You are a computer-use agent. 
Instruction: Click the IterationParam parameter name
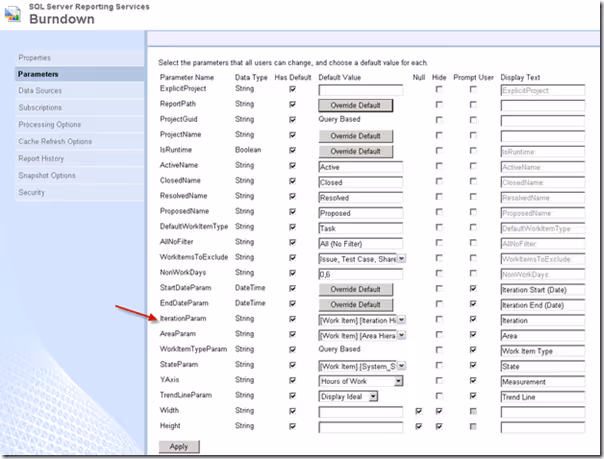coord(183,318)
